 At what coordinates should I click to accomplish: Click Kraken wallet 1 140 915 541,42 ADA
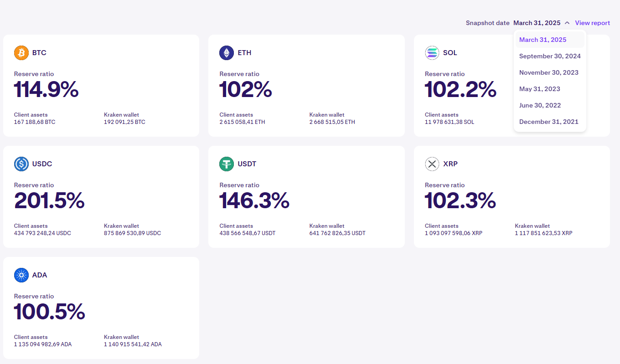point(133,344)
